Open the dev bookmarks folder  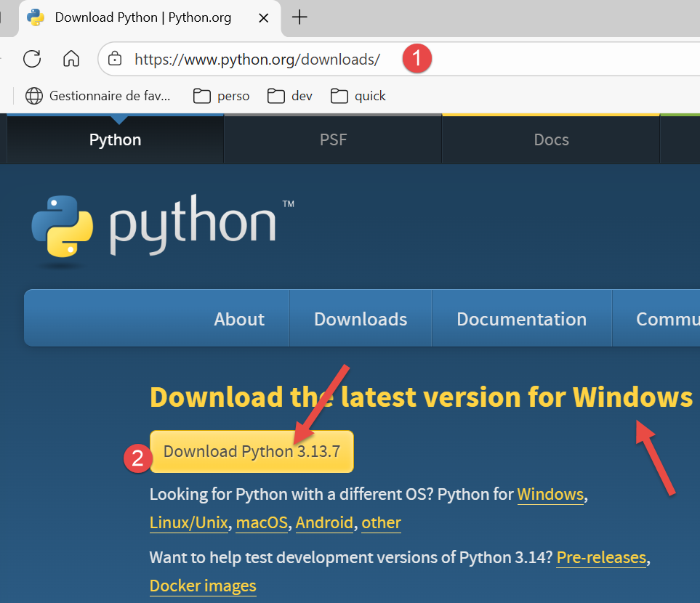290,96
